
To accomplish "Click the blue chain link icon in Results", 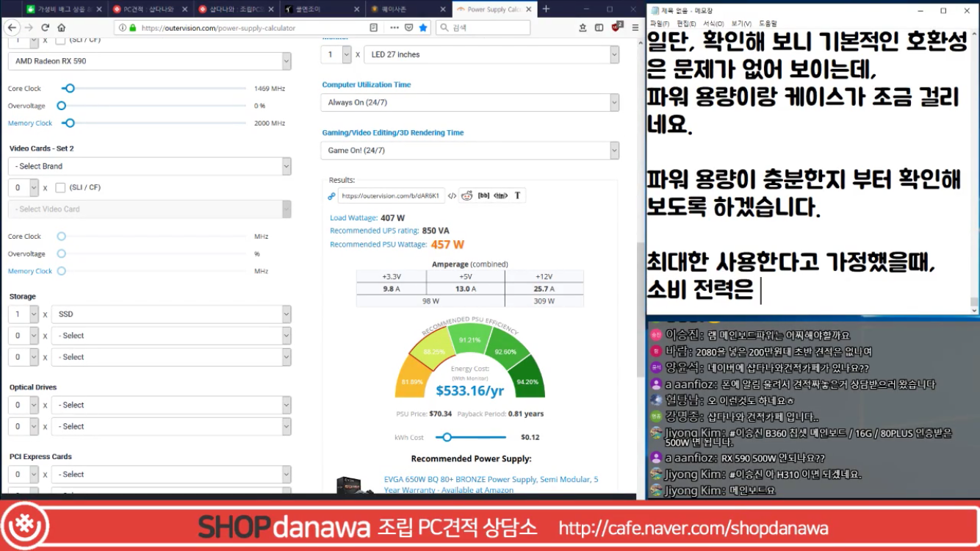I will point(332,196).
